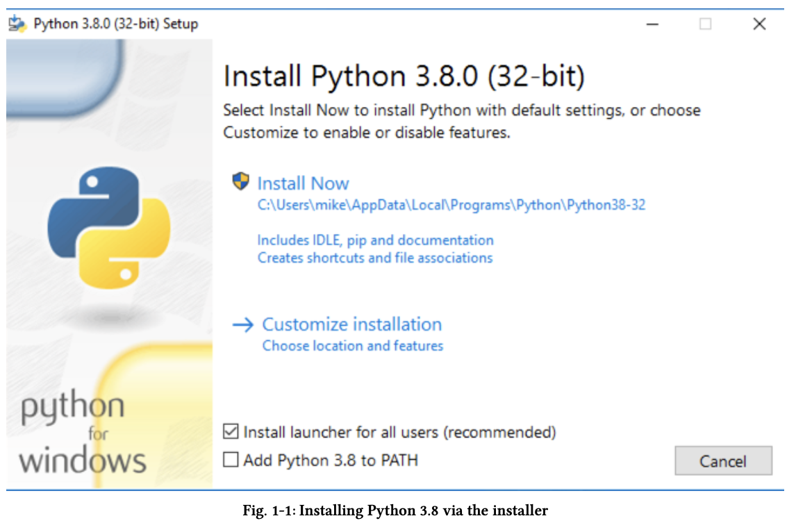
Task: Click Install Now to proceed
Action: pos(303,183)
